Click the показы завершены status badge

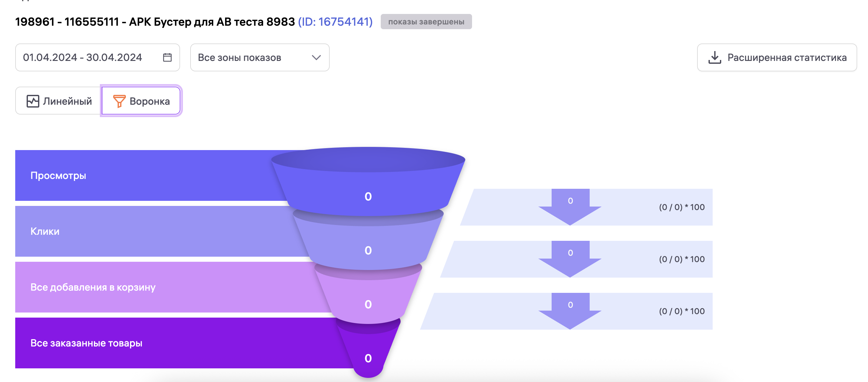tap(426, 22)
